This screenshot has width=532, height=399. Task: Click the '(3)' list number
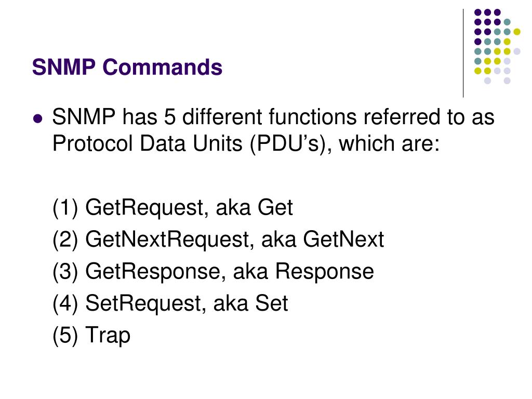(x=65, y=271)
